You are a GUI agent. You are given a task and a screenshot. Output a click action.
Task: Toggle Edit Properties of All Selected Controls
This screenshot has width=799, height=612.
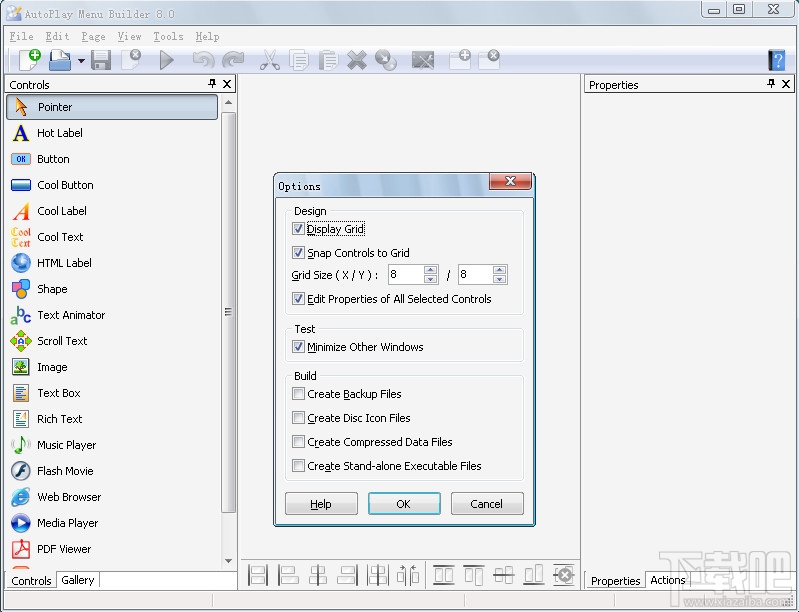pos(298,299)
